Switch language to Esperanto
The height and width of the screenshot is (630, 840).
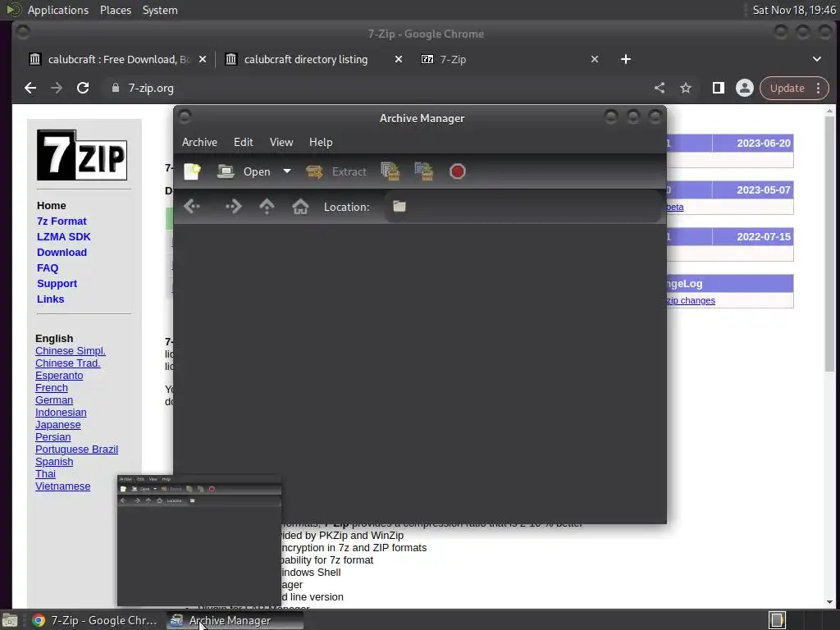[x=59, y=376]
